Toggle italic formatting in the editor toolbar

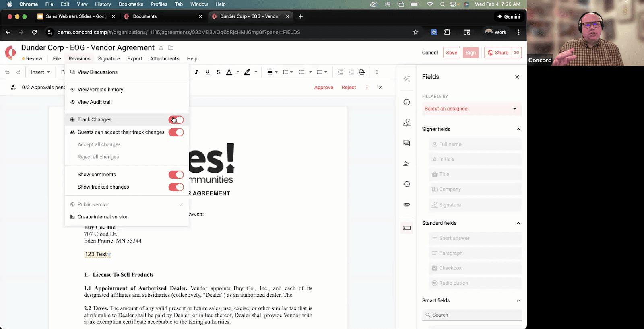[x=196, y=72]
